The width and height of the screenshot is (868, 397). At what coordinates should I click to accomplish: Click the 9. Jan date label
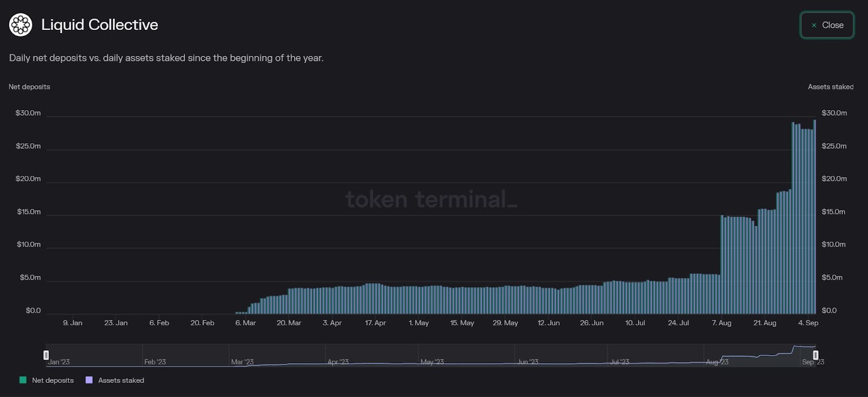(73, 323)
